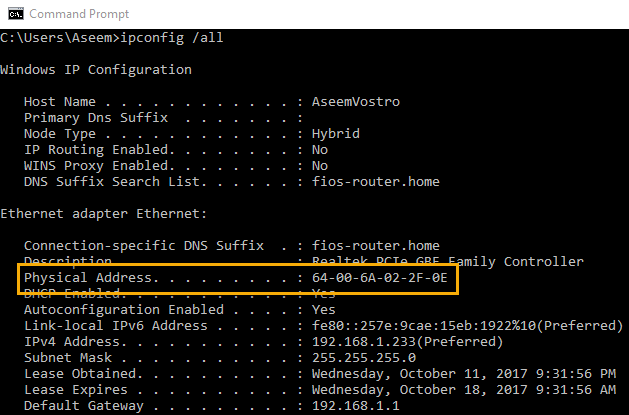Click the subnet mask 255.255.255.0
The image size is (629, 415).
click(364, 358)
